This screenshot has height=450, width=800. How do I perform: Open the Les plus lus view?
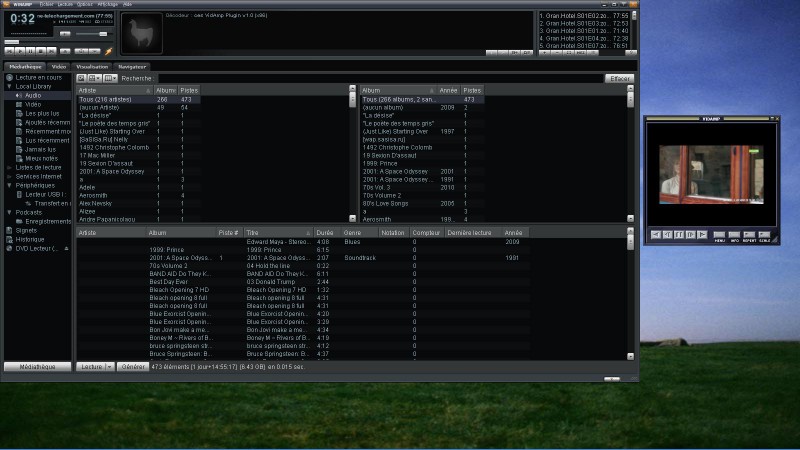coord(42,114)
